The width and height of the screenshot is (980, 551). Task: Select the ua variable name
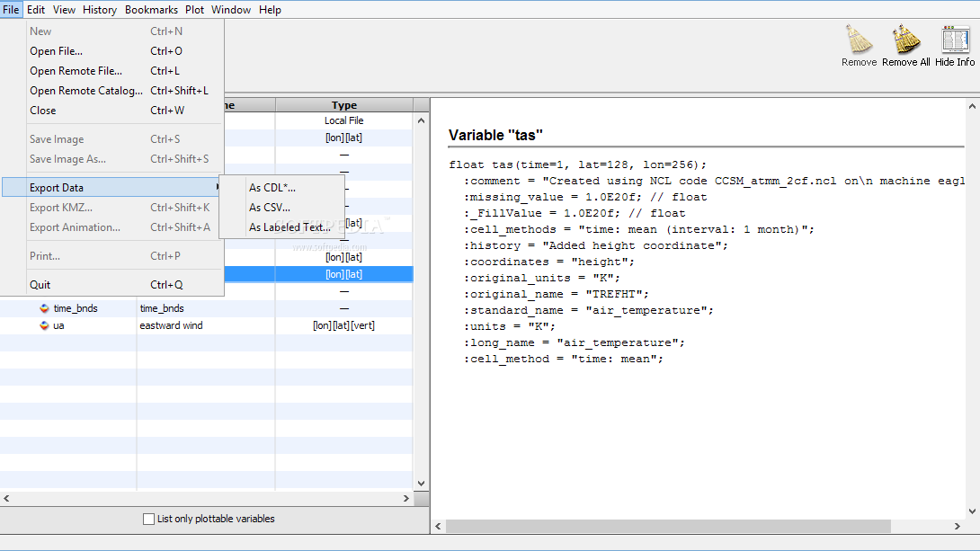[x=58, y=325]
